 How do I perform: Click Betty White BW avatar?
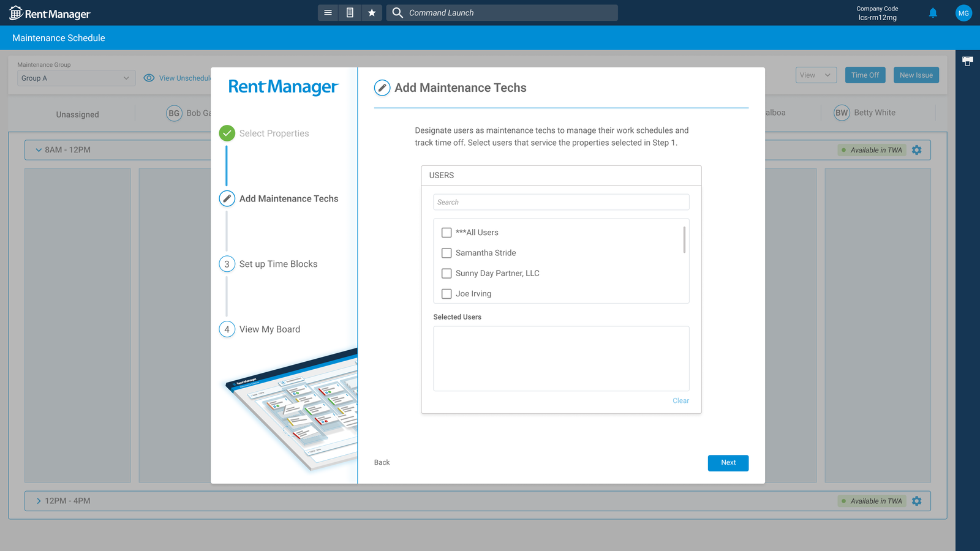[x=842, y=113]
